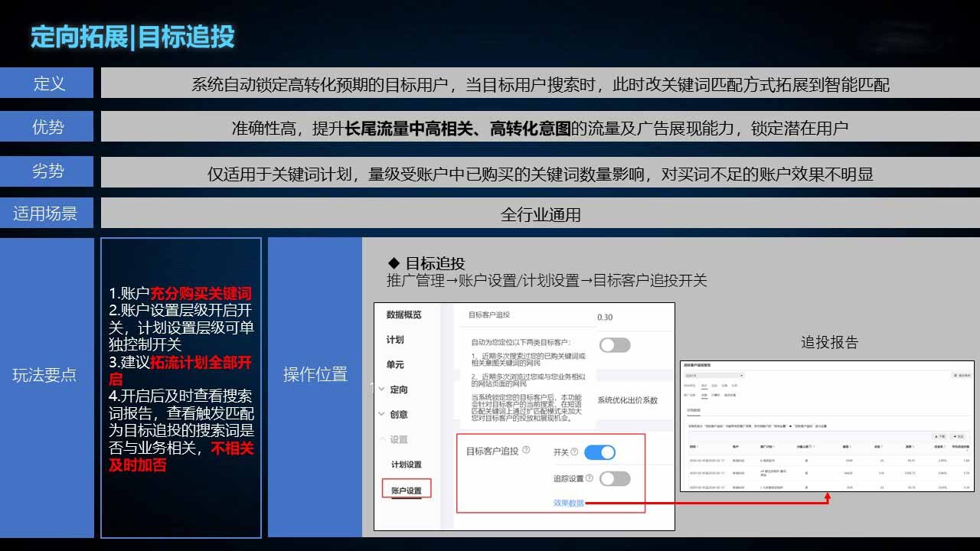Go to 计划 in the sidebar
Screen dimensions: 980x551
394,340
